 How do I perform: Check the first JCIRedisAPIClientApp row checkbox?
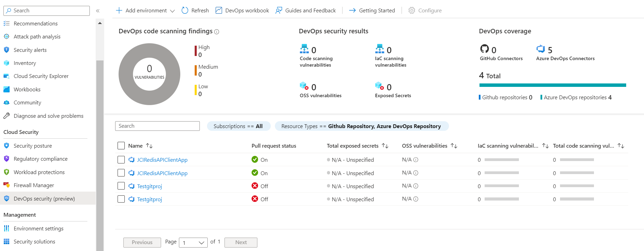coord(121,160)
